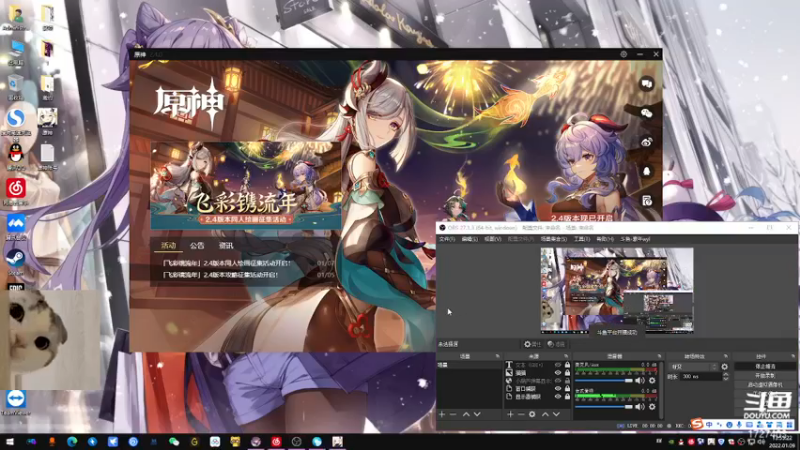Screen dimensions: 800x450
Task: Open transition properties gear icon
Action: (724, 367)
